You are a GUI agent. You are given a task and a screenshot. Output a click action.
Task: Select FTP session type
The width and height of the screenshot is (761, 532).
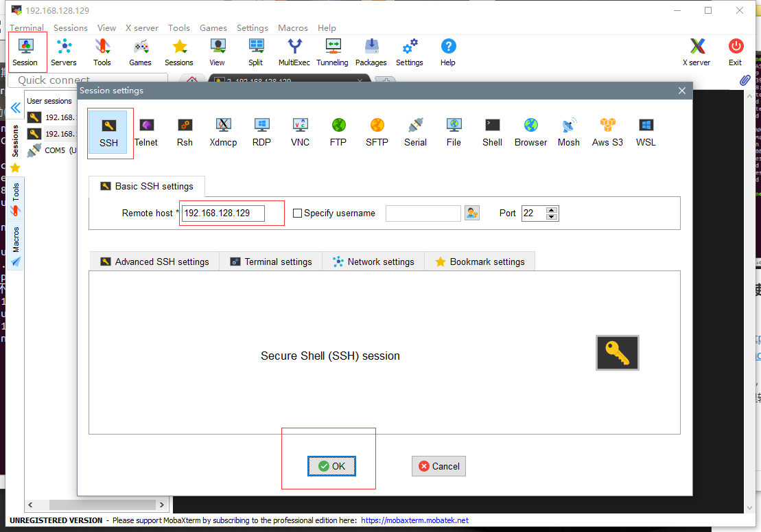pyautogui.click(x=338, y=132)
